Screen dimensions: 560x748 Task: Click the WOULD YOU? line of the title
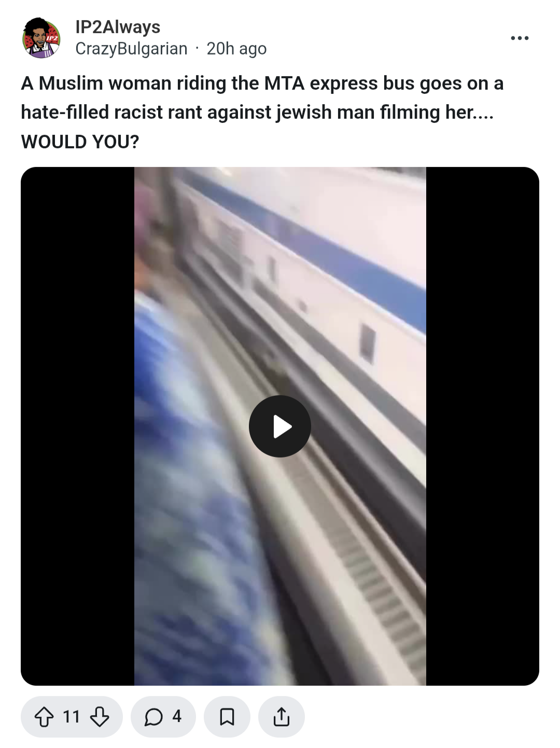(x=80, y=142)
